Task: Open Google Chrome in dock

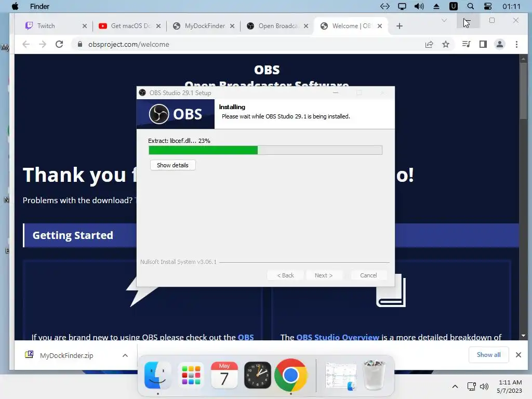Action: [291, 375]
